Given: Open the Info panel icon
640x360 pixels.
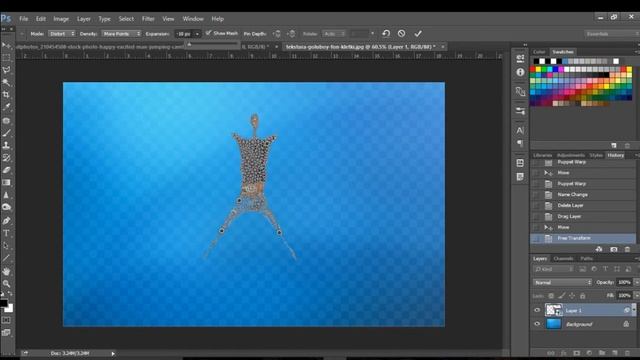Looking at the screenshot, I should point(520,72).
